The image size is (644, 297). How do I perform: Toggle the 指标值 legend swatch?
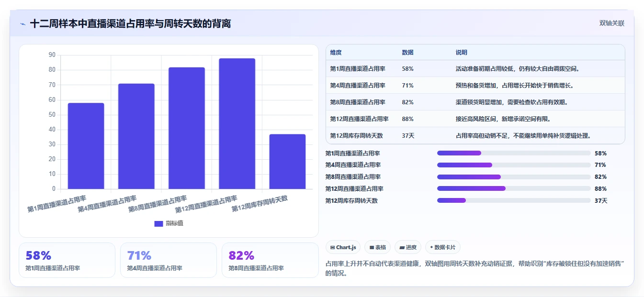(x=159, y=223)
